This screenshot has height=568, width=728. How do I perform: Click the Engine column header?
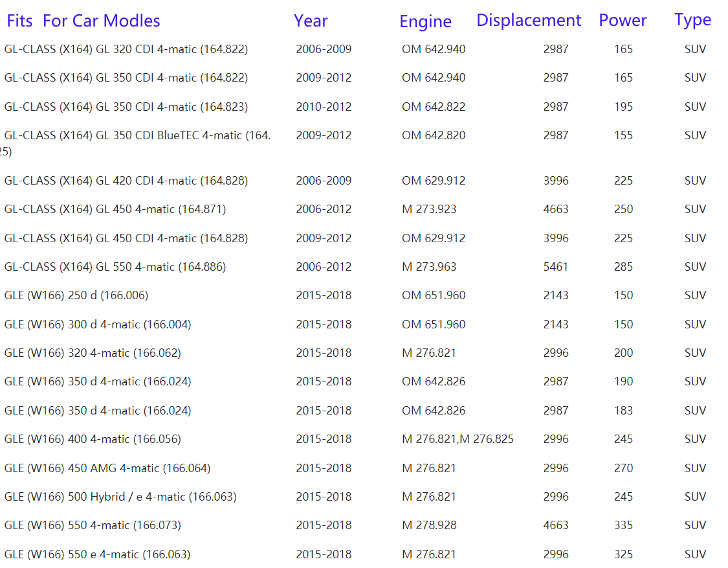click(x=425, y=21)
